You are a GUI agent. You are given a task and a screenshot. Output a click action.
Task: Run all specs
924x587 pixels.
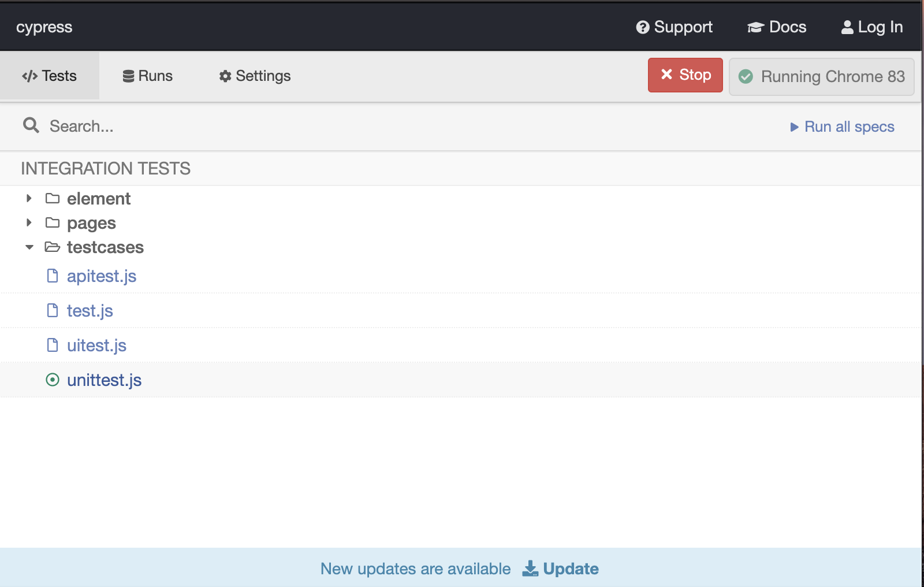842,127
